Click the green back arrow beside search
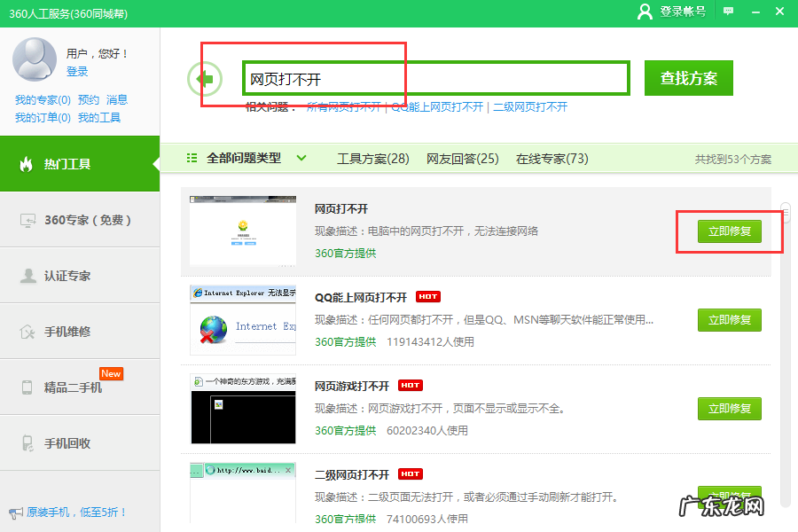This screenshot has width=798, height=532. click(x=205, y=78)
